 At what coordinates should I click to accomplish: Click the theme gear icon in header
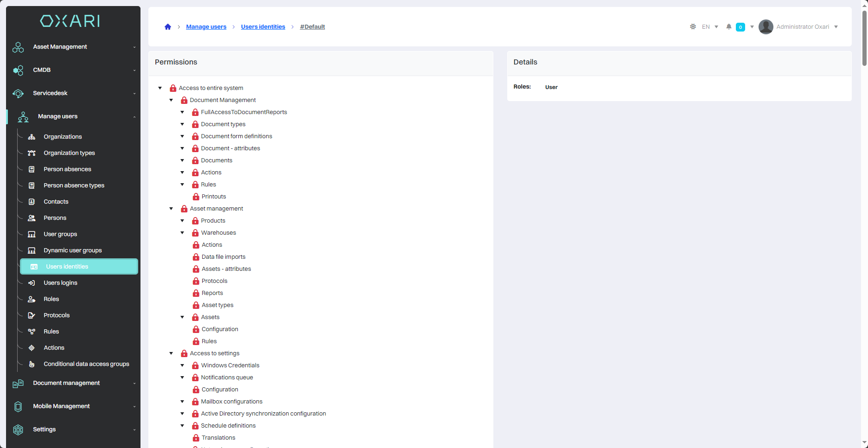[693, 27]
